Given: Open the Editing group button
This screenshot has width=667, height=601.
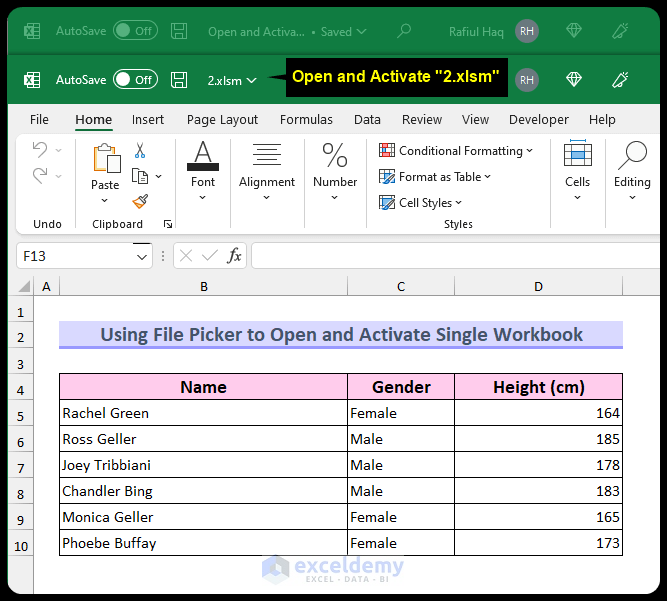Looking at the screenshot, I should pos(632,170).
